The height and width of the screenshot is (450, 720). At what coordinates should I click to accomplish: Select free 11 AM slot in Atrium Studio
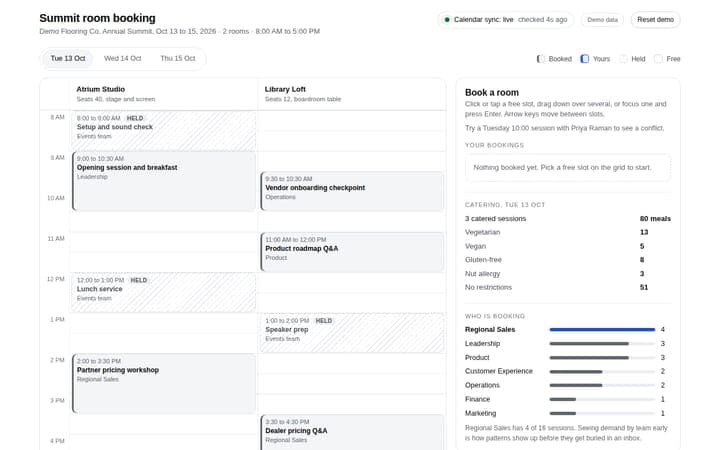(163, 242)
